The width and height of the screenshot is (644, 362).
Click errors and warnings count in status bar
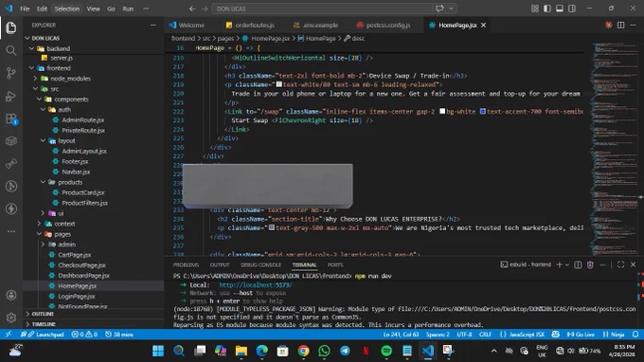pos(84,335)
